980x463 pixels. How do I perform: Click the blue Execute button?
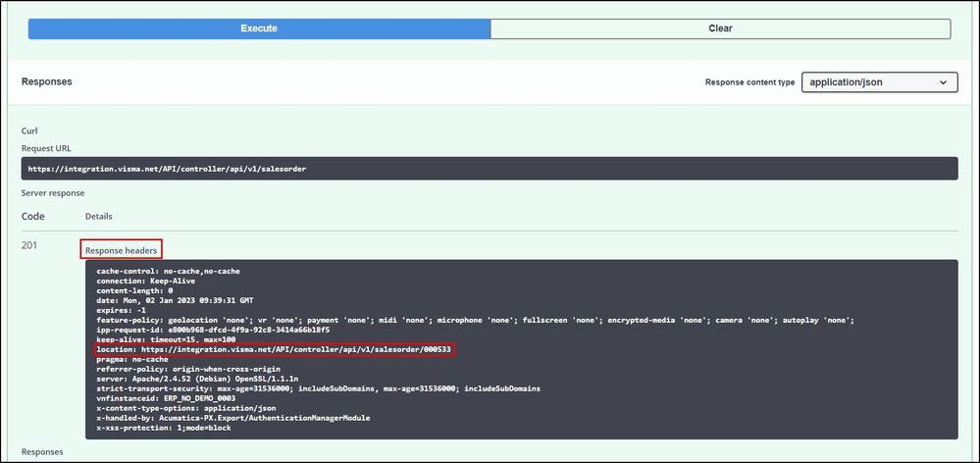point(259,29)
